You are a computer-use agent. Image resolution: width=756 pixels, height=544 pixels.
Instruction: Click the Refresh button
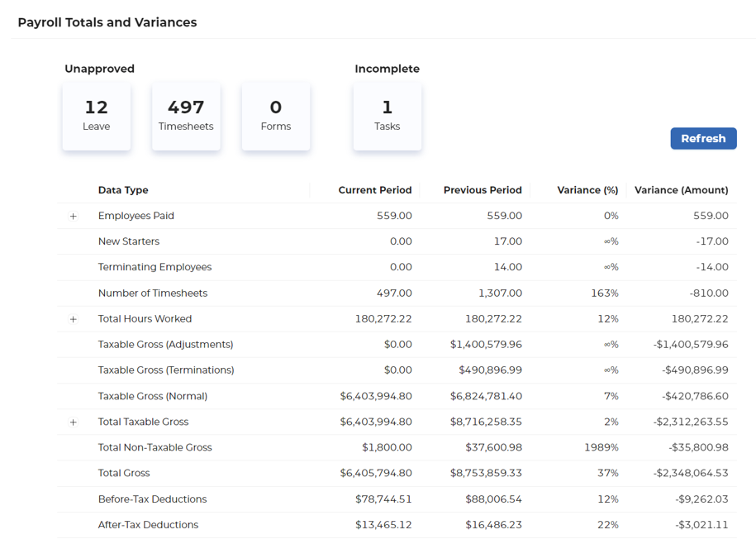pyautogui.click(x=703, y=138)
